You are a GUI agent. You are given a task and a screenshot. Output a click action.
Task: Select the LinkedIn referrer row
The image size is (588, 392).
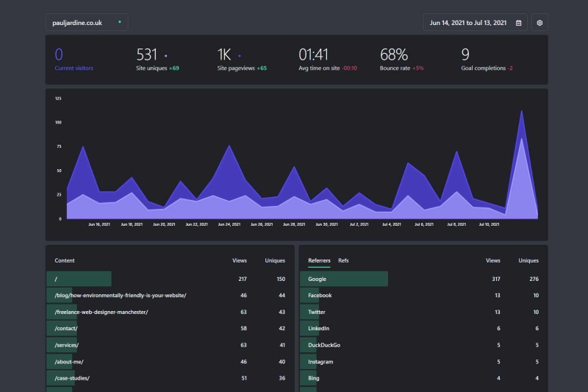(423, 328)
